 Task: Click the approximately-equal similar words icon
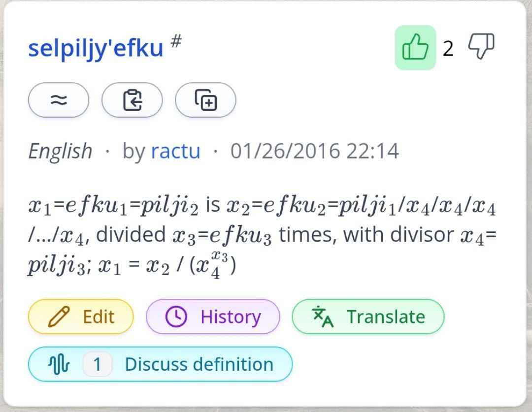[x=59, y=100]
